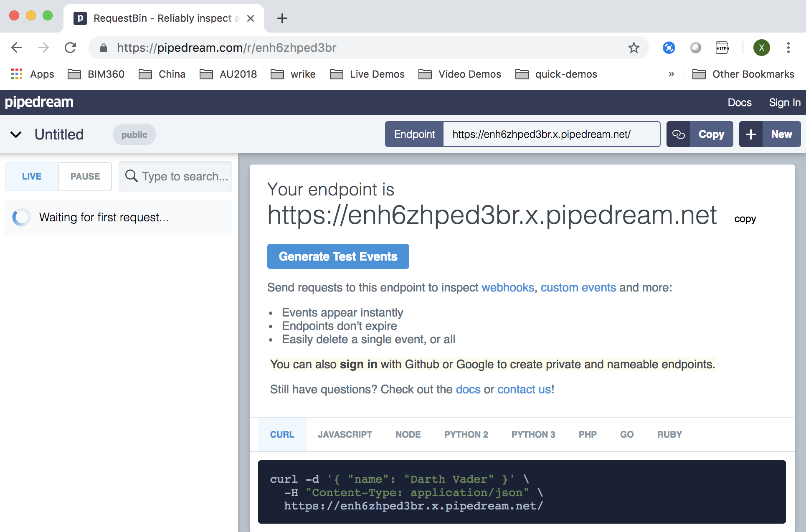Viewport: 806px width, 532px height.
Task: Open a new browser tab with plus
Action: tap(282, 18)
